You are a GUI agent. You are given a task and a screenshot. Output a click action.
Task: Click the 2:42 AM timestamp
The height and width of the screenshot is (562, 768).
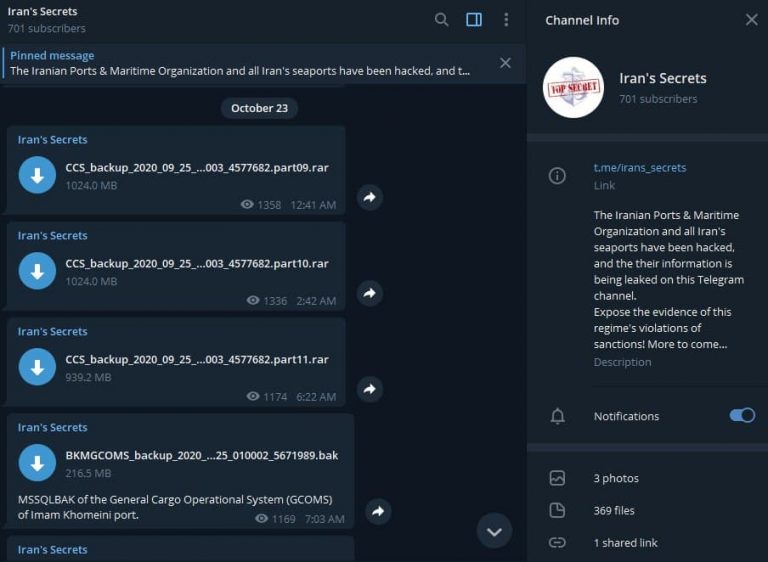tap(316, 301)
